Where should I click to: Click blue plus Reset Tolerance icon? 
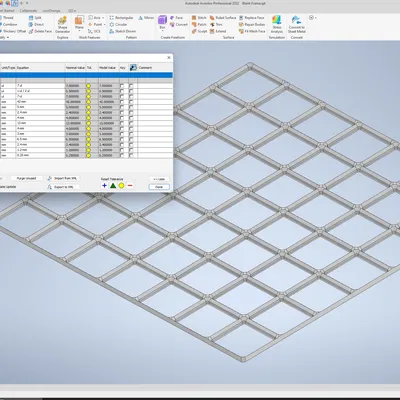[x=104, y=186]
